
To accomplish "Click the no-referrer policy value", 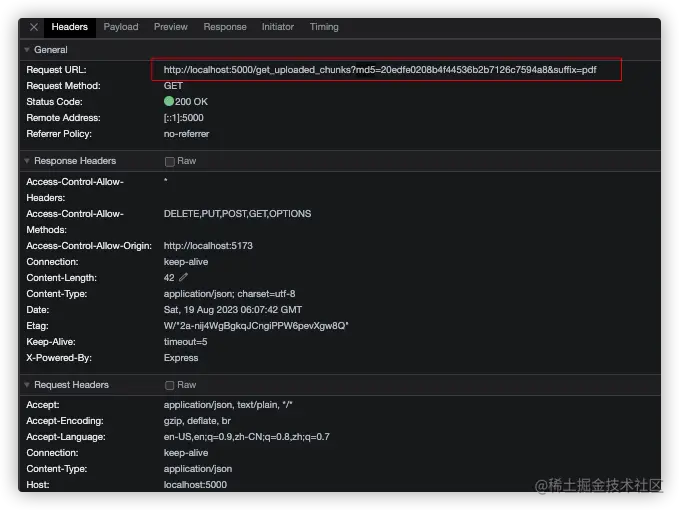I will tap(186, 134).
